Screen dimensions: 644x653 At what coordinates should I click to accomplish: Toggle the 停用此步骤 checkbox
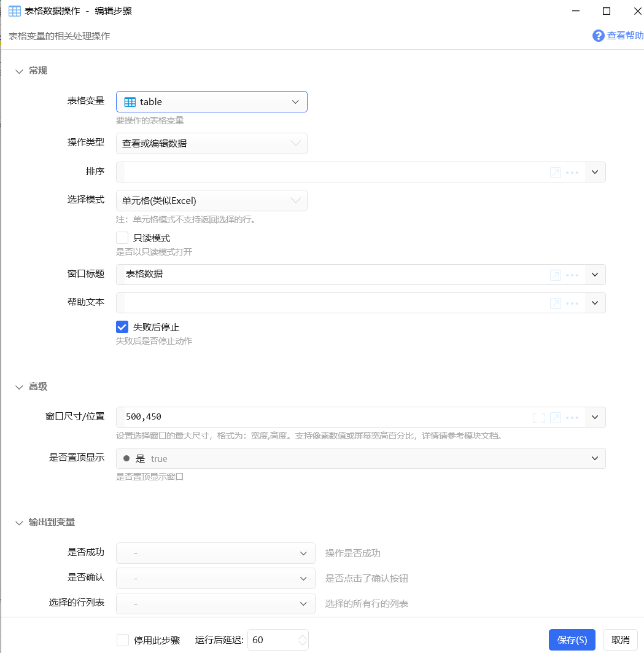click(x=123, y=640)
